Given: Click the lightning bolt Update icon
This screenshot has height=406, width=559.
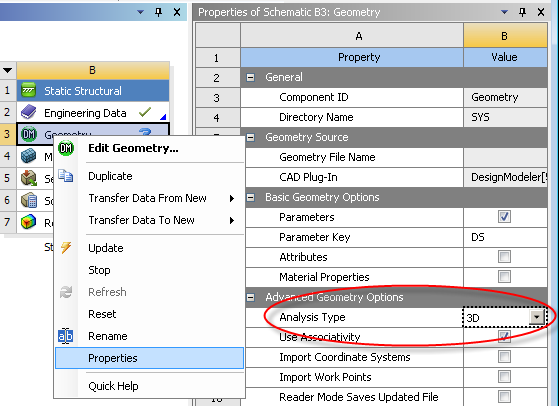Looking at the screenshot, I should [66, 247].
